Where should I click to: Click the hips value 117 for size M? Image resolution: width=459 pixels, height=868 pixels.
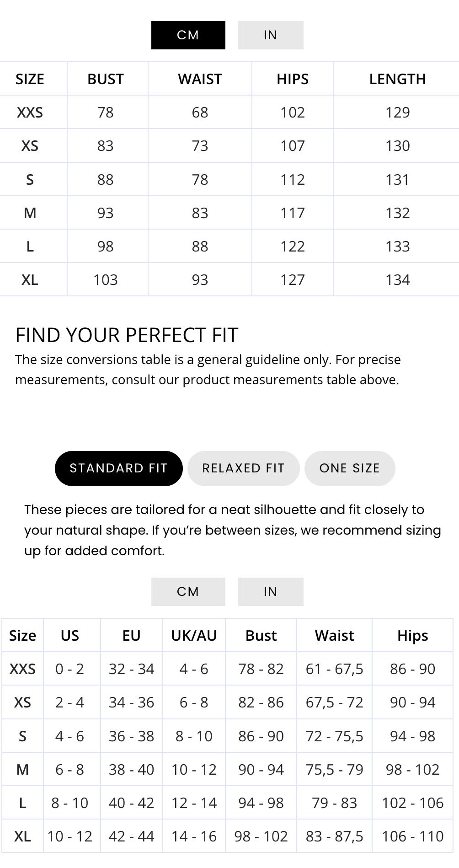click(x=292, y=213)
